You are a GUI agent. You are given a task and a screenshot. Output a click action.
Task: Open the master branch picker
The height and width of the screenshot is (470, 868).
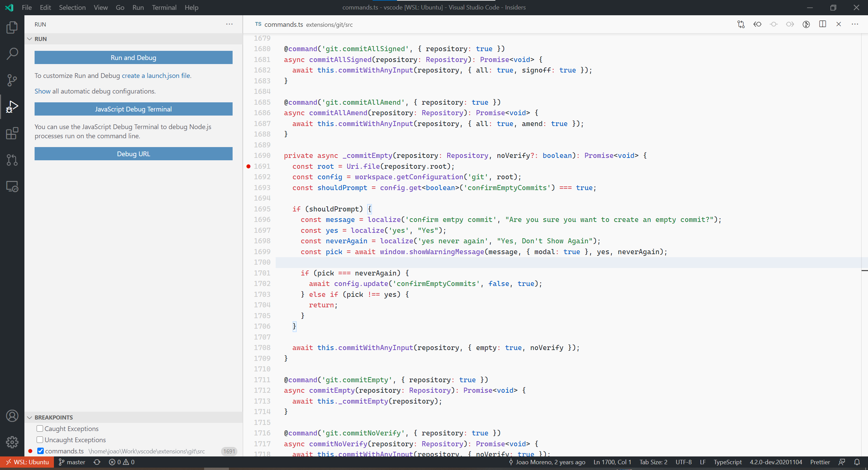click(x=72, y=462)
